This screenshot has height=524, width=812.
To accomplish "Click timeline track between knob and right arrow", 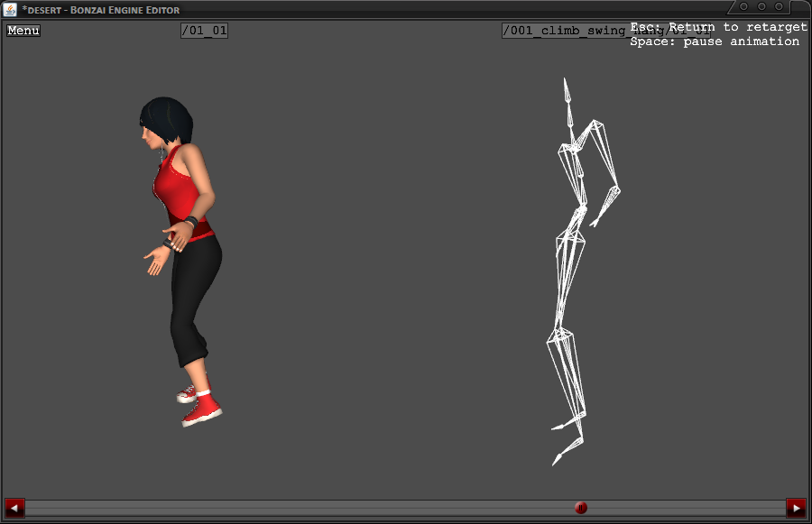I will point(686,508).
